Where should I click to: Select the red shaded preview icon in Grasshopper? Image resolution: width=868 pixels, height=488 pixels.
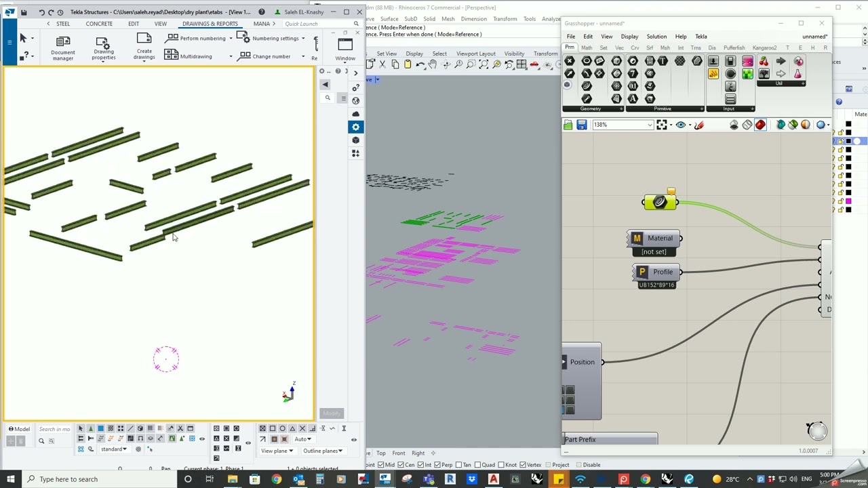point(760,125)
